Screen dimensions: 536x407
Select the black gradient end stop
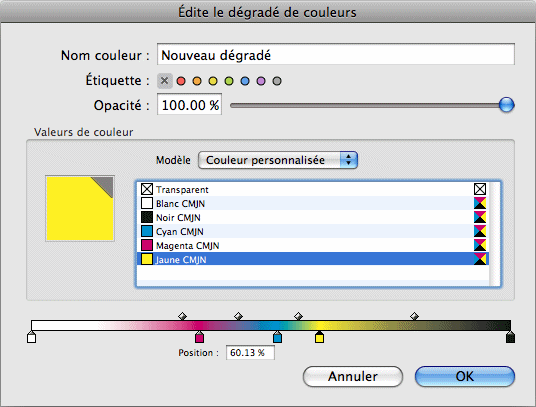point(510,337)
